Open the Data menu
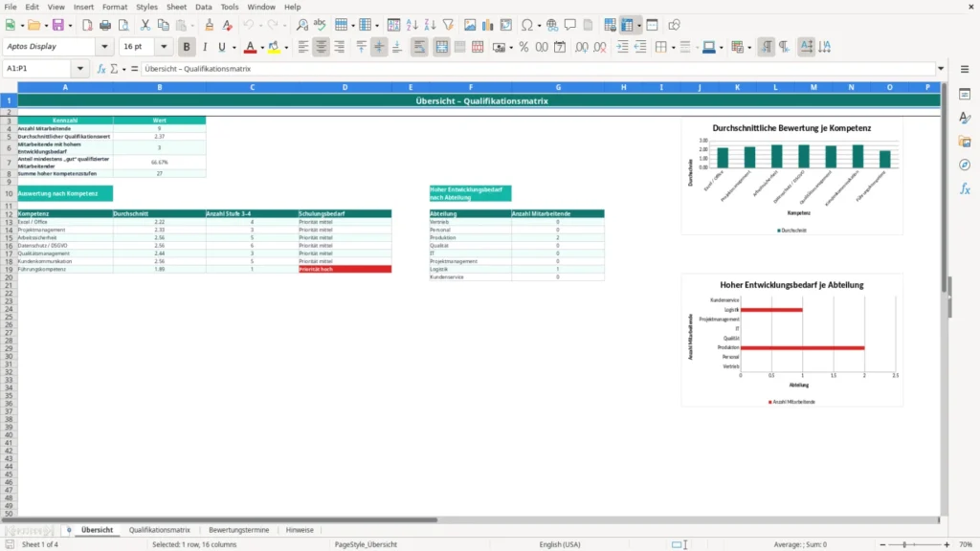This screenshot has width=980, height=551. click(x=203, y=7)
